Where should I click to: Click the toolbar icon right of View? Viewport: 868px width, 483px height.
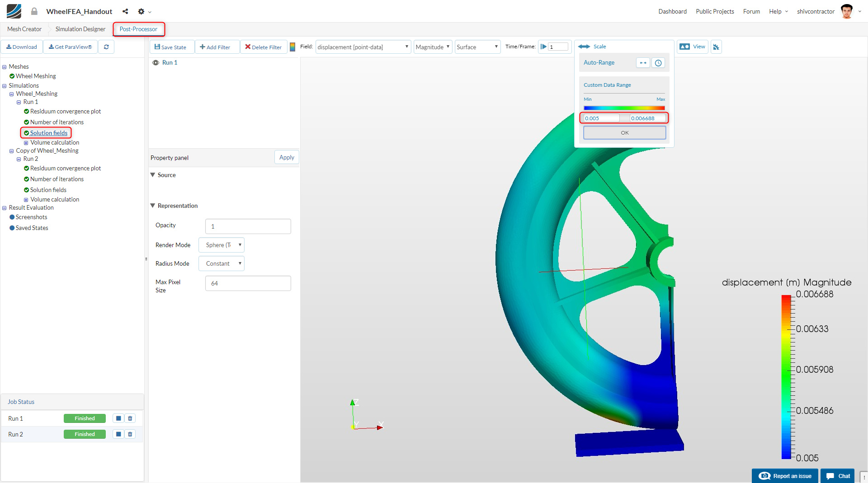tap(716, 47)
